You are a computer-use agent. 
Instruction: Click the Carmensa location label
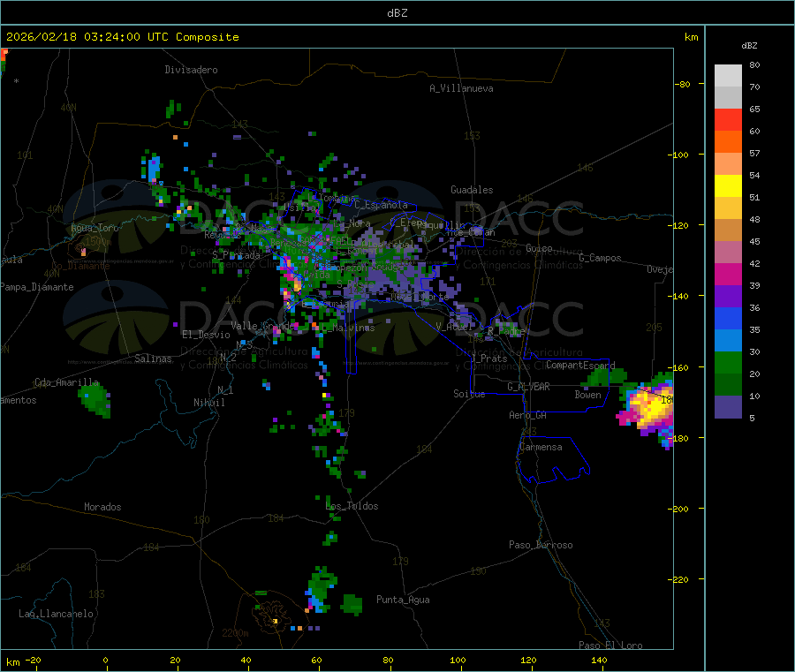[x=541, y=447]
